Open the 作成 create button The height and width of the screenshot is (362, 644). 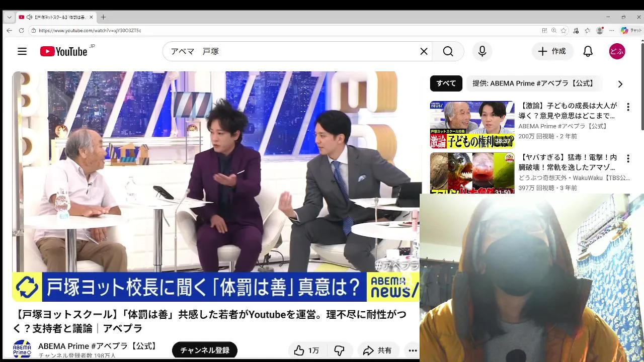[552, 51]
